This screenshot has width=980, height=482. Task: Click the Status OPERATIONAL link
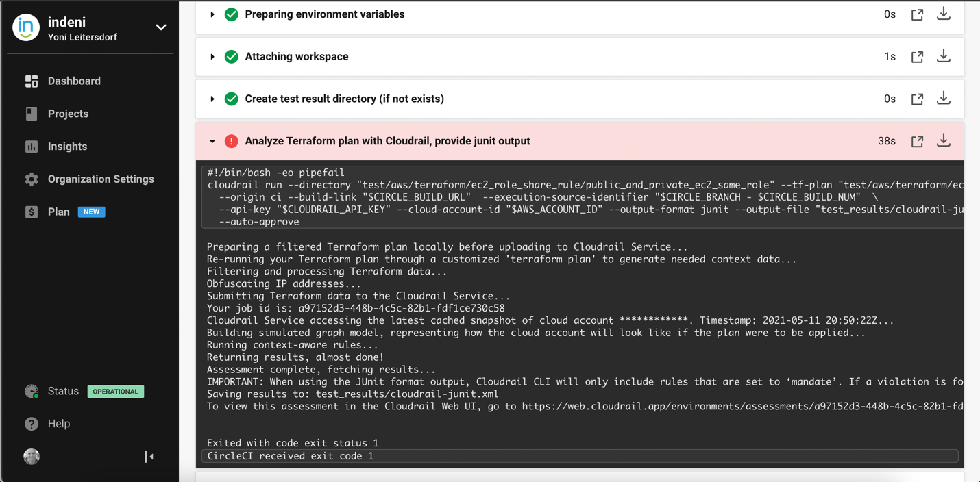click(x=84, y=392)
